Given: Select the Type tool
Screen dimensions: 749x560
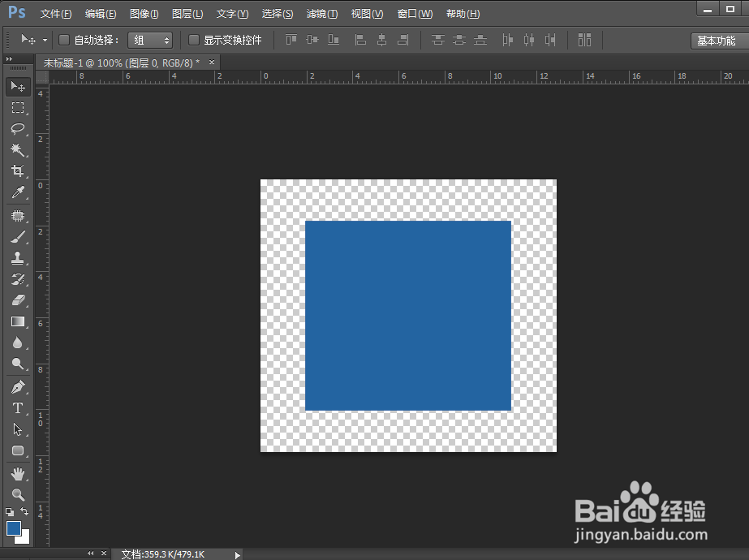Looking at the screenshot, I should [18, 408].
